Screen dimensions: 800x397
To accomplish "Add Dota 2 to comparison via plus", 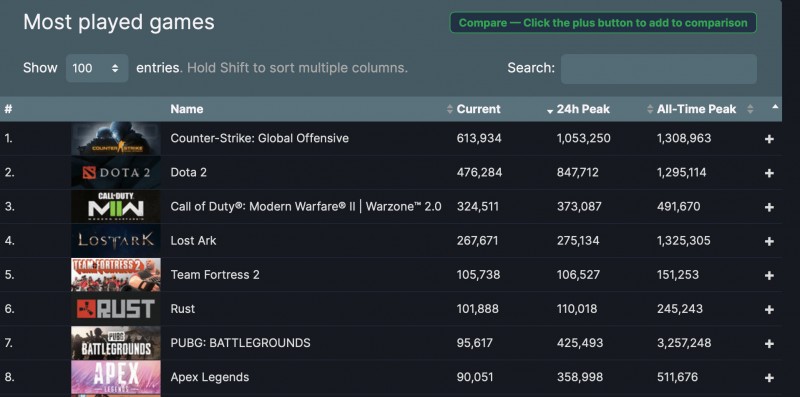I will [769, 173].
